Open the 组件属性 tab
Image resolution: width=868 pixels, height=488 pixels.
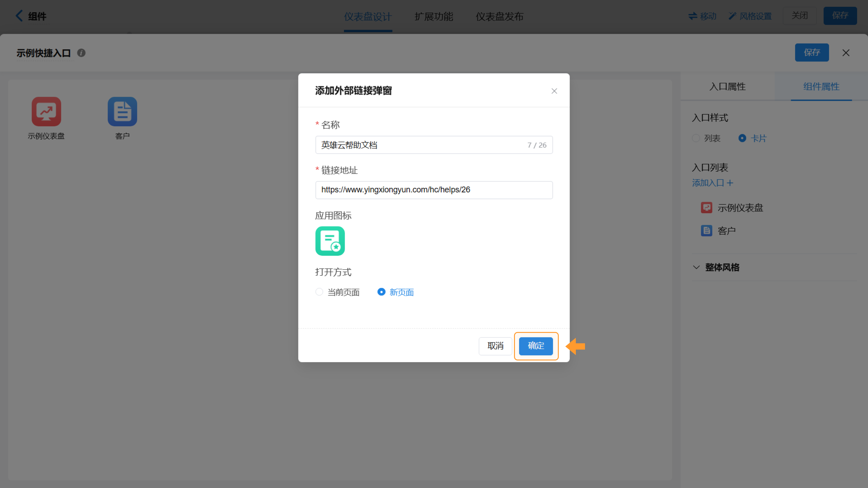(821, 87)
